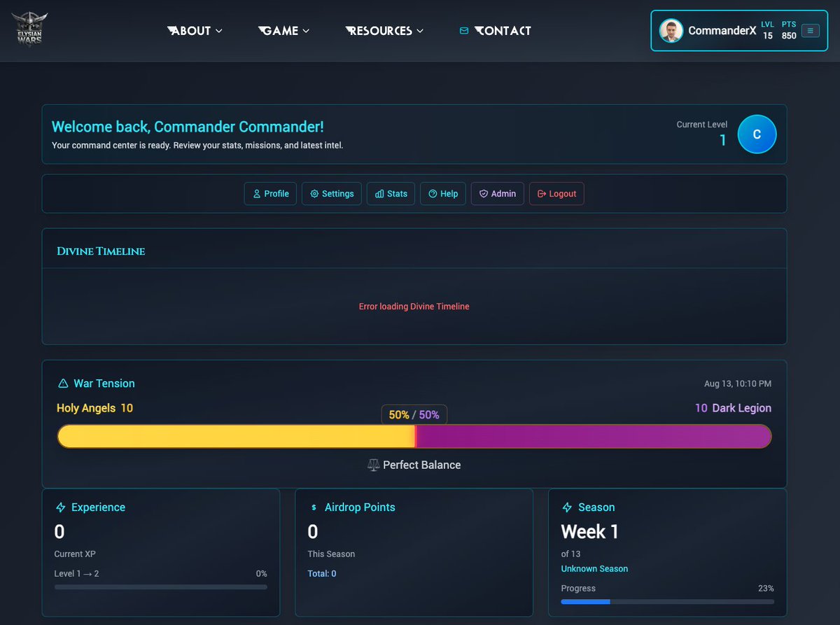Click the Level 1 → 2 progress bar
The width and height of the screenshot is (840, 625).
pyautogui.click(x=161, y=587)
